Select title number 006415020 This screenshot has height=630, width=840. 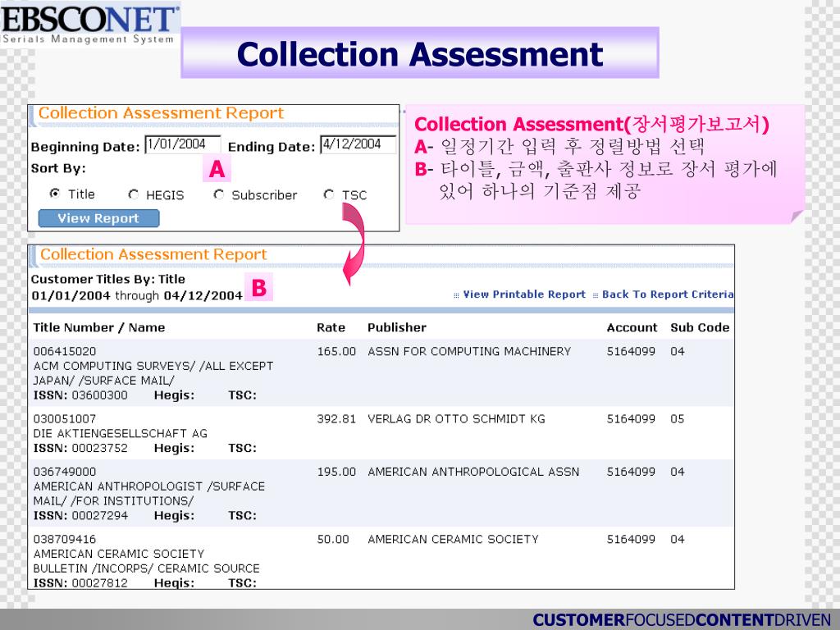click(65, 351)
